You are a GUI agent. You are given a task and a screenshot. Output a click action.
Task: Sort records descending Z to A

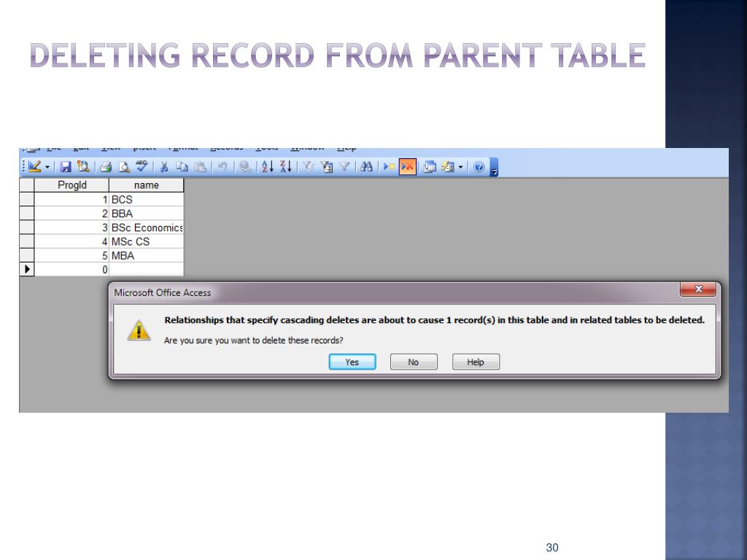tap(286, 167)
